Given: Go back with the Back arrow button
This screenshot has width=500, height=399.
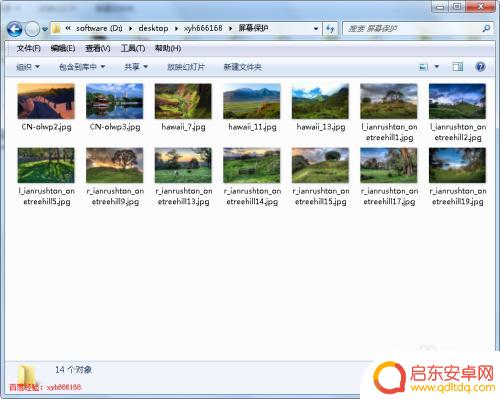Looking at the screenshot, I should coord(15,29).
